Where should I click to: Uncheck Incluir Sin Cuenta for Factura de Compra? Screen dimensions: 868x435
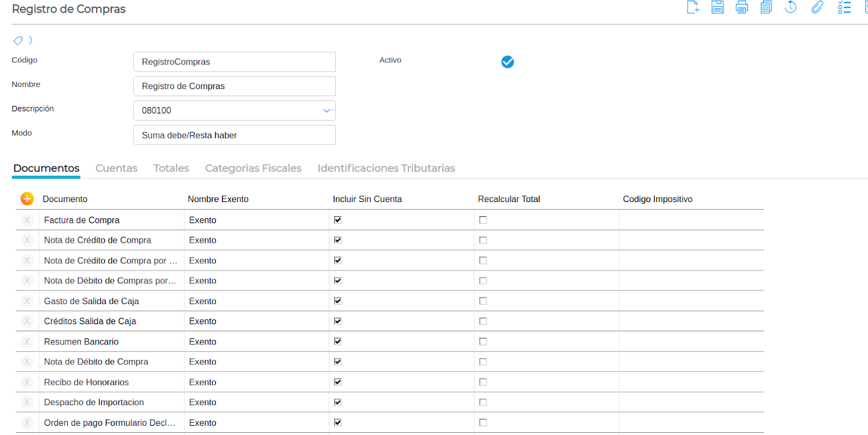pos(338,220)
